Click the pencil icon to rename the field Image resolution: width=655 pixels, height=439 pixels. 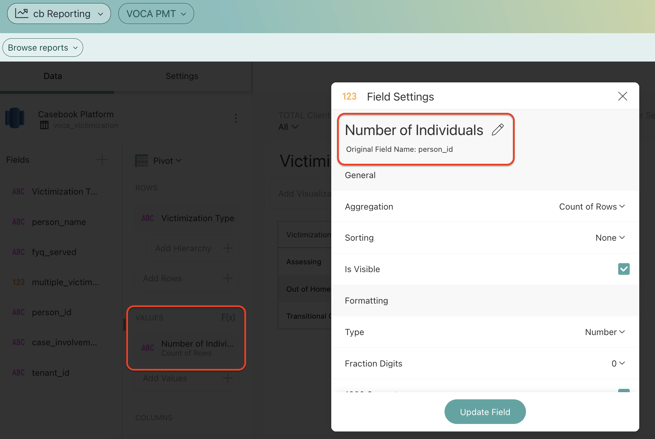click(497, 130)
